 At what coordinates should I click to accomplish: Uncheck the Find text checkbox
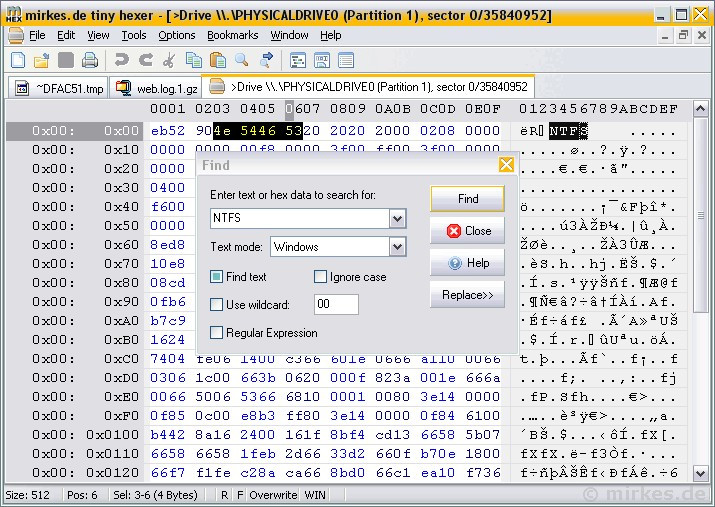216,277
